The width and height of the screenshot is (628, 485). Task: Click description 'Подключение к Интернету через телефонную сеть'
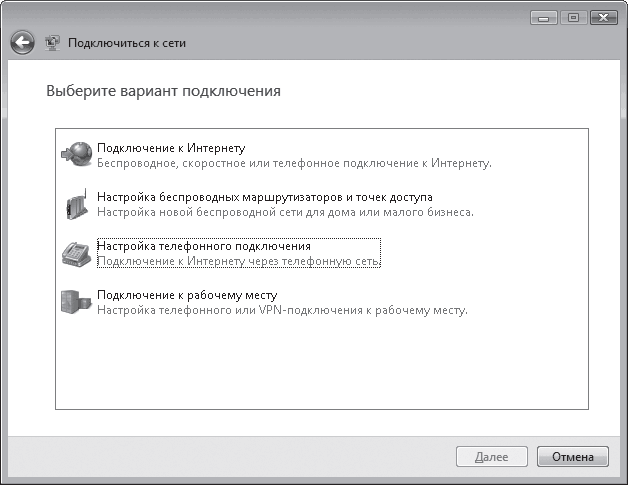coord(240,261)
